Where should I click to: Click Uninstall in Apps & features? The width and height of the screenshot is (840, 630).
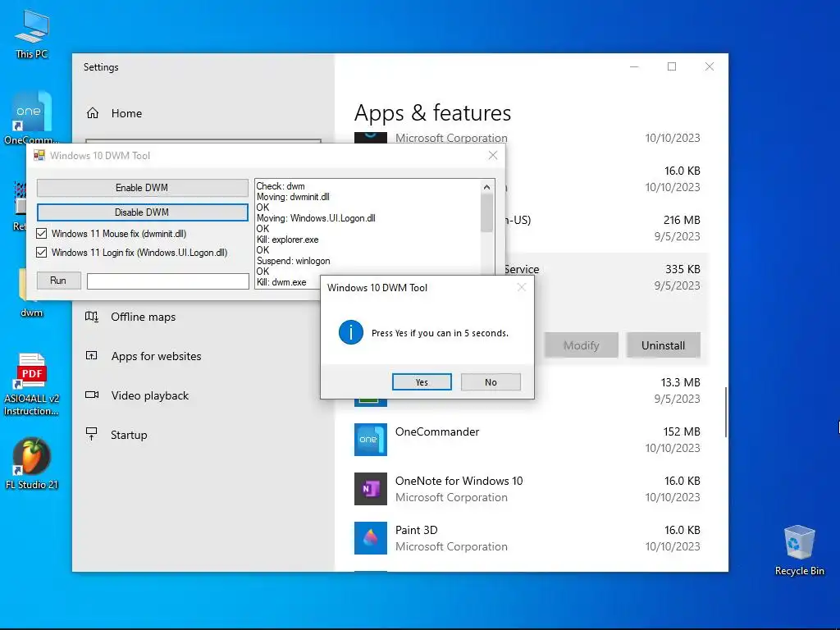click(x=663, y=345)
